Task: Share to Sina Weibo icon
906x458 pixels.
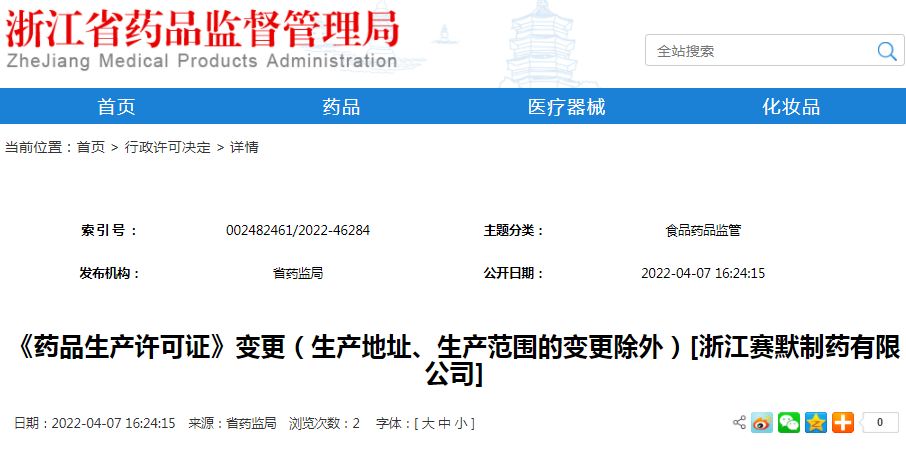Action: click(x=762, y=423)
